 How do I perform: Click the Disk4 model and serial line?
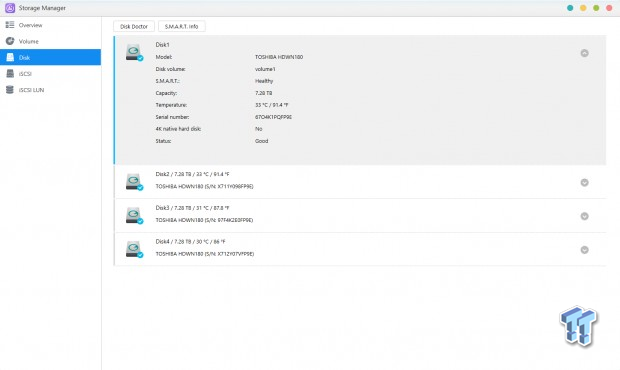click(205, 254)
